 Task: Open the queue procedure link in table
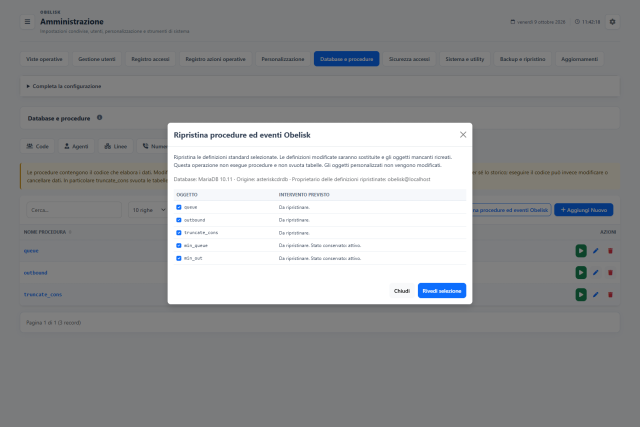[x=31, y=251]
